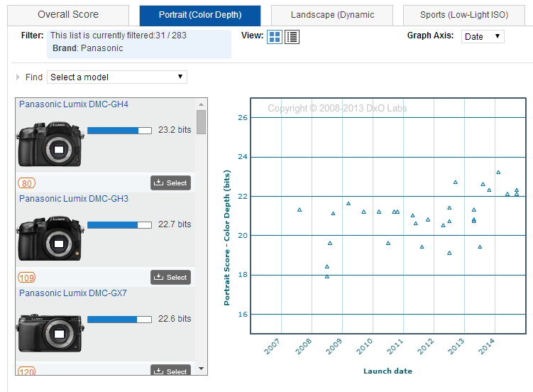This screenshot has width=533, height=392.
Task: Click Select button for DMC-GX7
Action: (170, 370)
